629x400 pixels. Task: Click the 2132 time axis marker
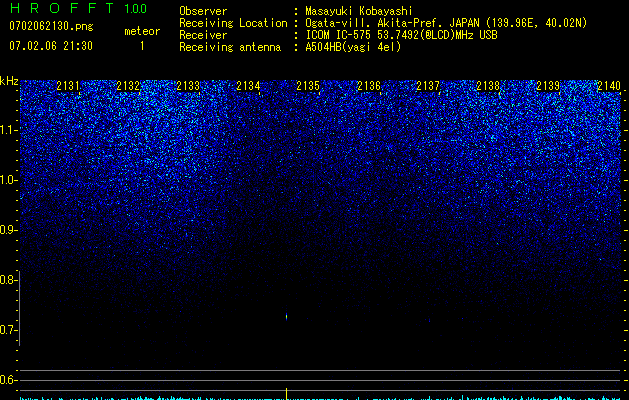pyautogui.click(x=128, y=86)
